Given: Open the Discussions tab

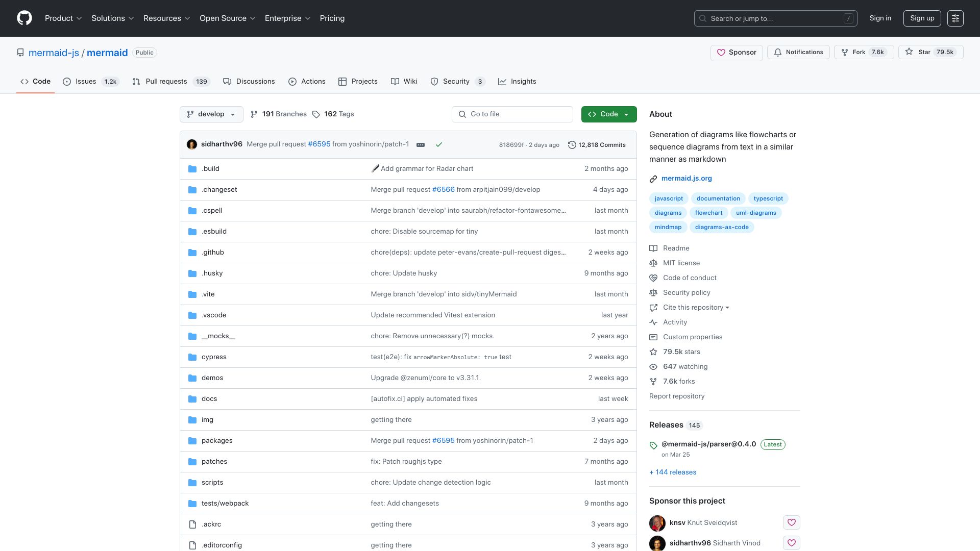Looking at the screenshot, I should click(249, 82).
